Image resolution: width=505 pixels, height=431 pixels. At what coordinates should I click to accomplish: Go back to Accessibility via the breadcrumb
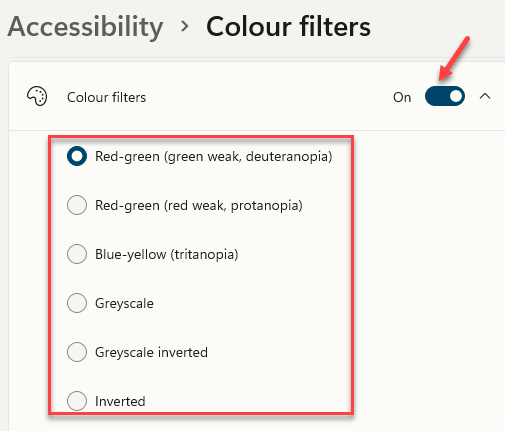coord(85,27)
